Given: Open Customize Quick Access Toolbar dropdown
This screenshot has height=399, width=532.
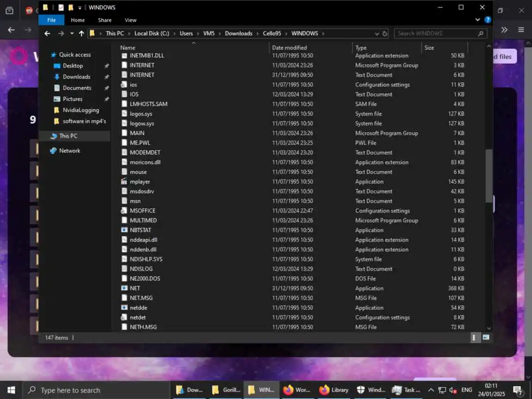Looking at the screenshot, I should [x=79, y=7].
